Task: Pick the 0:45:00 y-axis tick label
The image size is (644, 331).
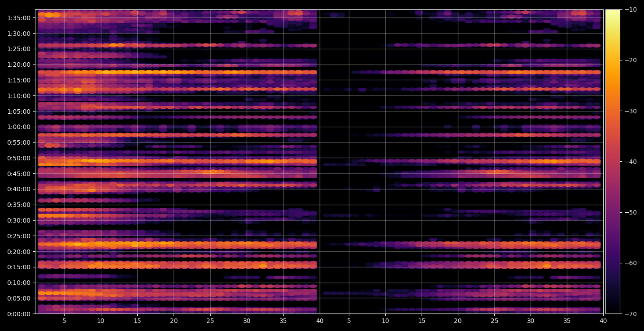Action: pos(19,173)
